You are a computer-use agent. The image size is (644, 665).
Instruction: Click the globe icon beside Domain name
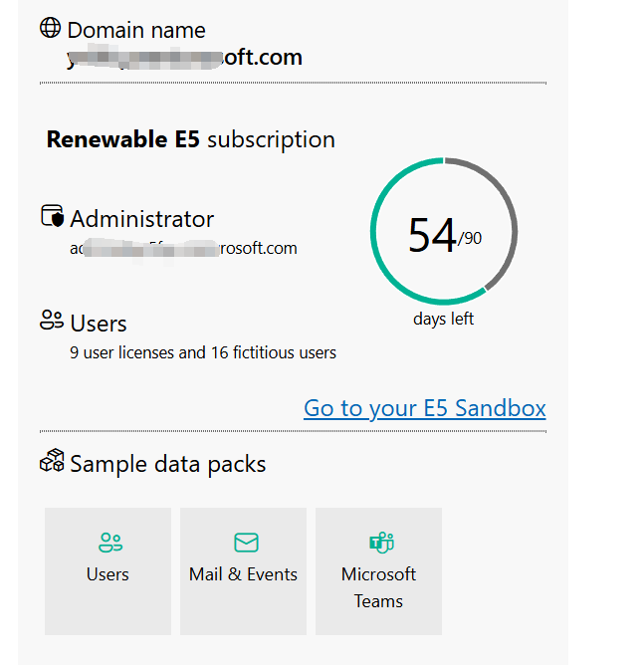pos(50,28)
